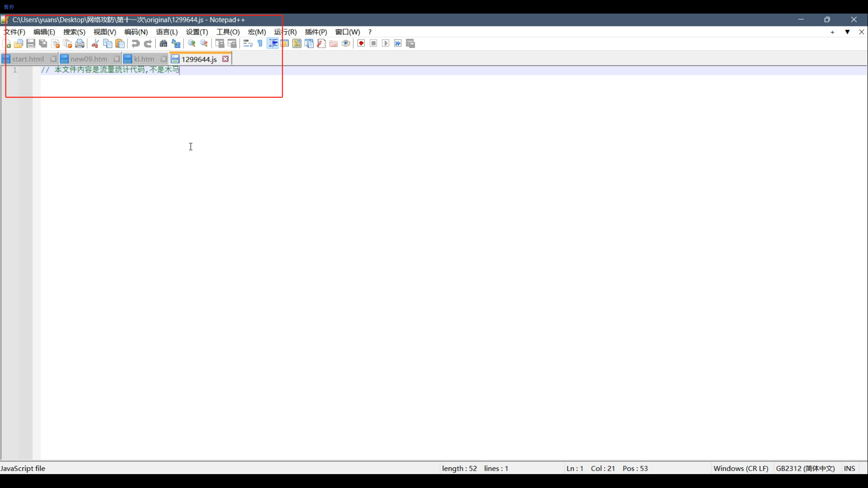The height and width of the screenshot is (488, 868).
Task: Click the Zoom in magnifier icon
Action: 192,43
